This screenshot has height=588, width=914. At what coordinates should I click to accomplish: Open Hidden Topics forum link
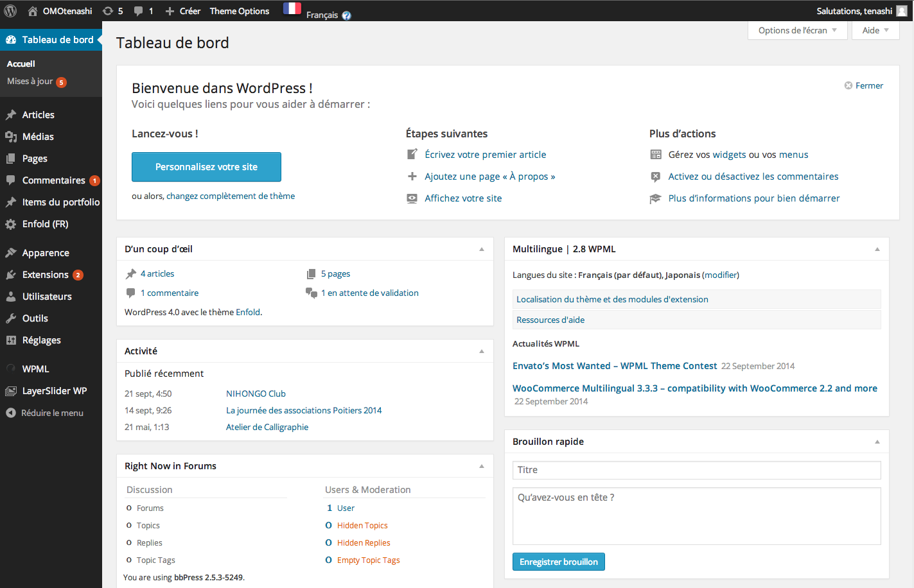[362, 525]
